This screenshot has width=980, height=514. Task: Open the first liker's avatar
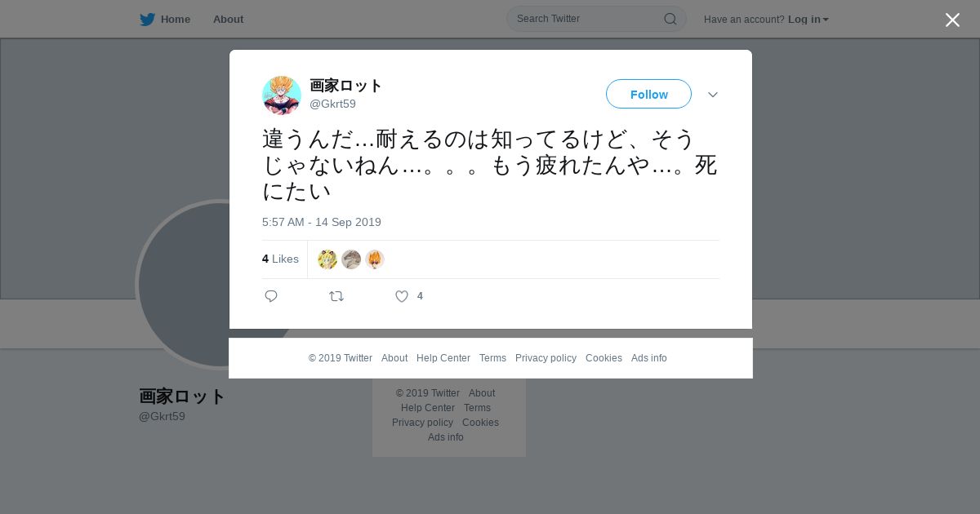327,259
